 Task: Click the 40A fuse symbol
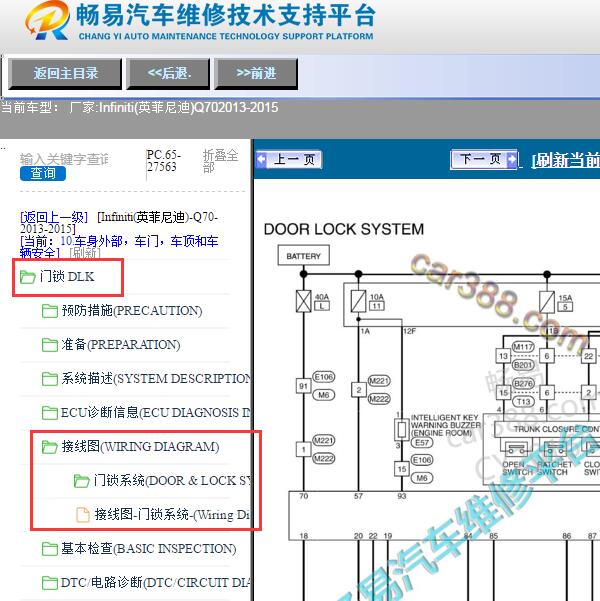click(304, 301)
